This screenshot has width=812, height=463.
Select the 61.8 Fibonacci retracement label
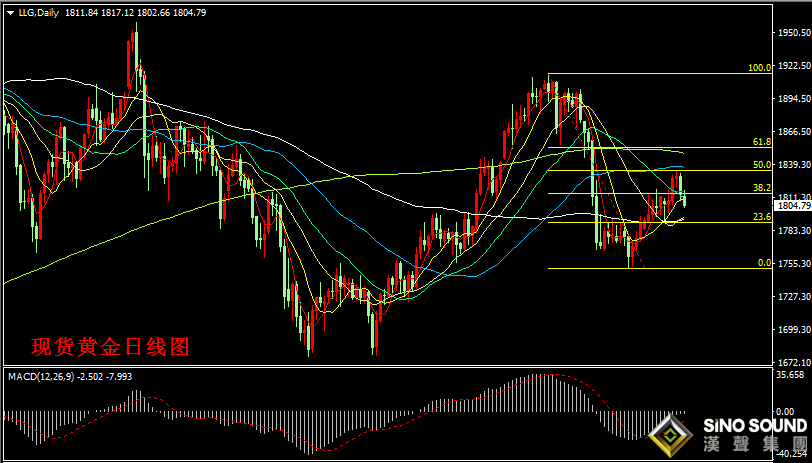[x=762, y=142]
